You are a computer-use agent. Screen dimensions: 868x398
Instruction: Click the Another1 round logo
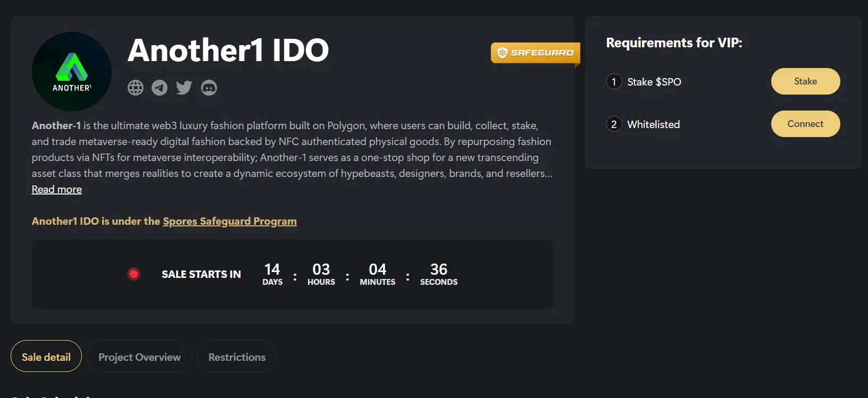click(72, 72)
